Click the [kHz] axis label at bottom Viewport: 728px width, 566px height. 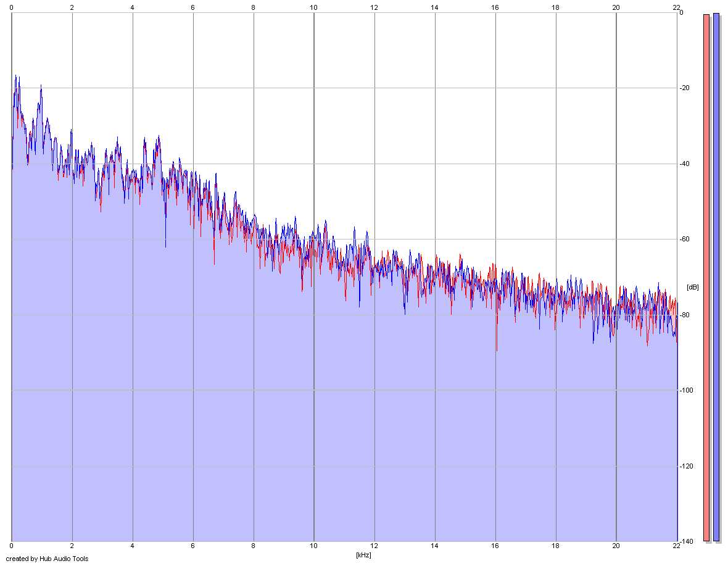363,555
